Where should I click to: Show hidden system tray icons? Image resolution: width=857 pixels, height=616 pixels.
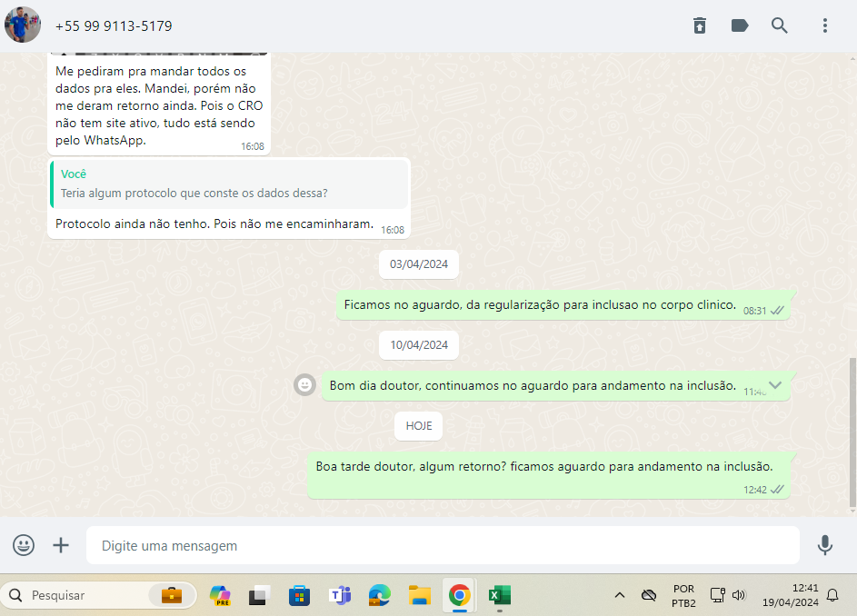(x=619, y=595)
